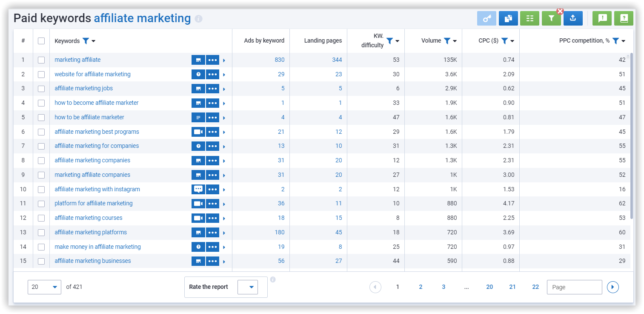The height and width of the screenshot is (314, 644).
Task: Click the Page number input field
Action: click(x=574, y=287)
